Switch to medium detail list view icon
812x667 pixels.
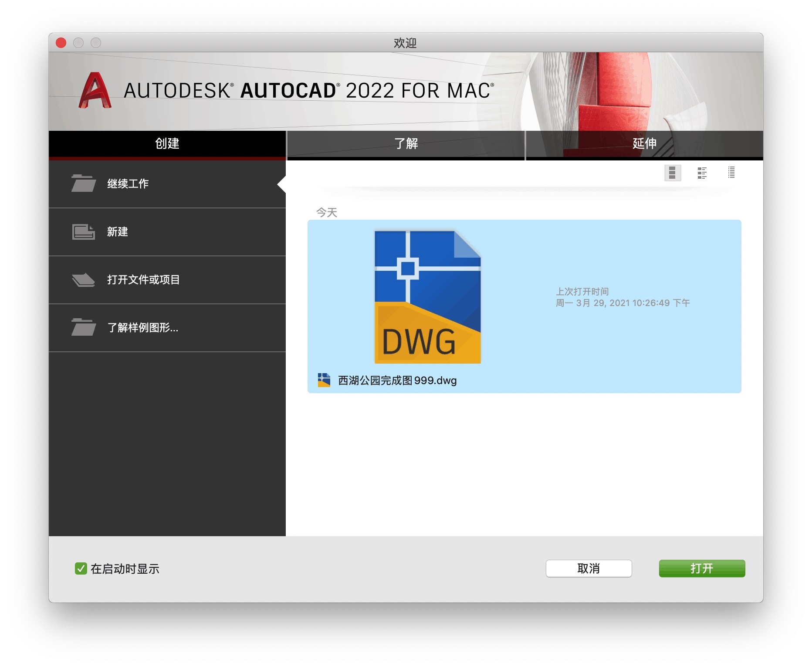pyautogui.click(x=702, y=173)
